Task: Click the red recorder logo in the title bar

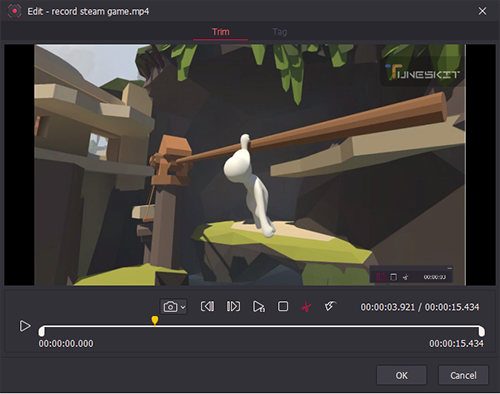Action: [14, 11]
